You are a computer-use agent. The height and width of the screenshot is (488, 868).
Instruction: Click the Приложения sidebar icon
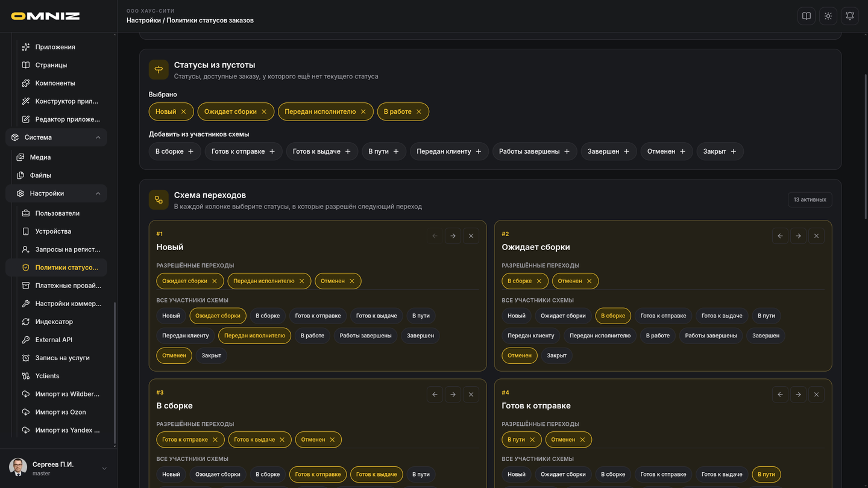26,47
